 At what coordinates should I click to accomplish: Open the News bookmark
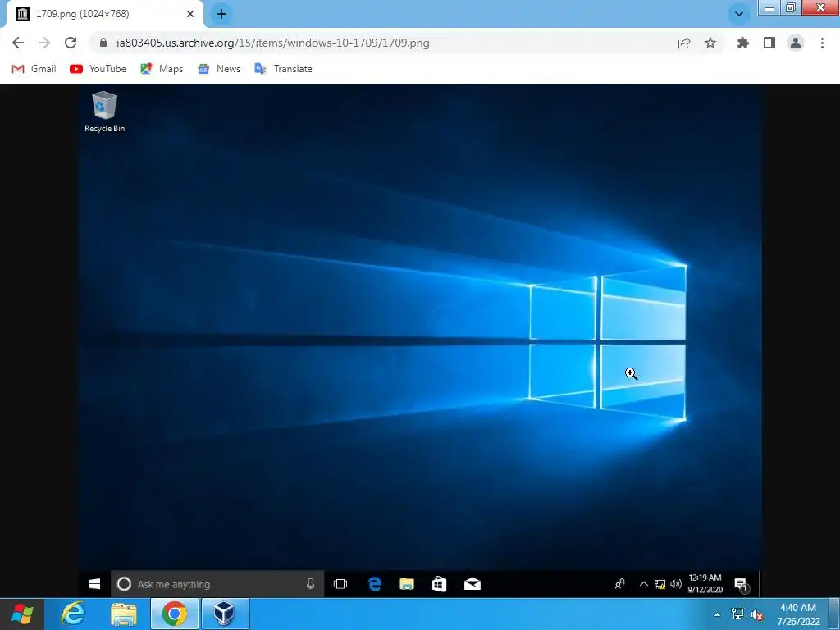click(219, 69)
